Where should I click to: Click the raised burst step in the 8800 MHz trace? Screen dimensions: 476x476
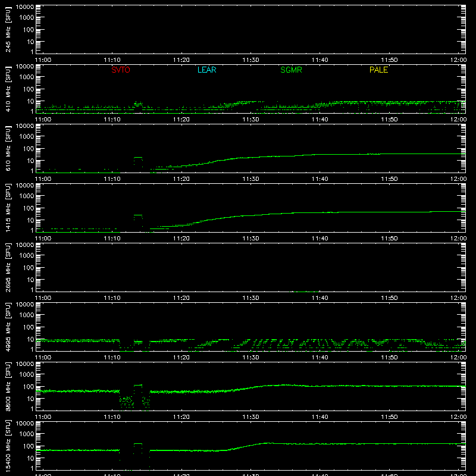click(x=138, y=385)
